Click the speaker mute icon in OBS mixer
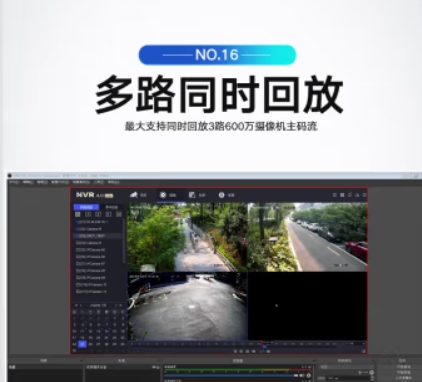 point(302,375)
